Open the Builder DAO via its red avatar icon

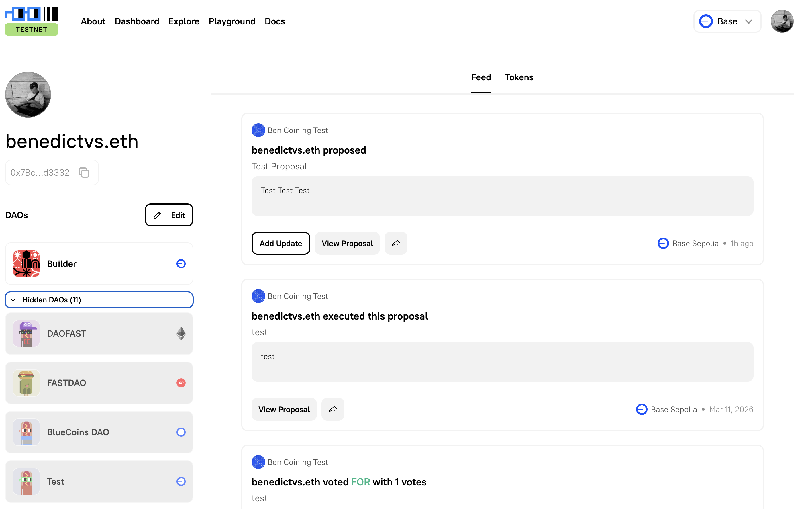26,264
